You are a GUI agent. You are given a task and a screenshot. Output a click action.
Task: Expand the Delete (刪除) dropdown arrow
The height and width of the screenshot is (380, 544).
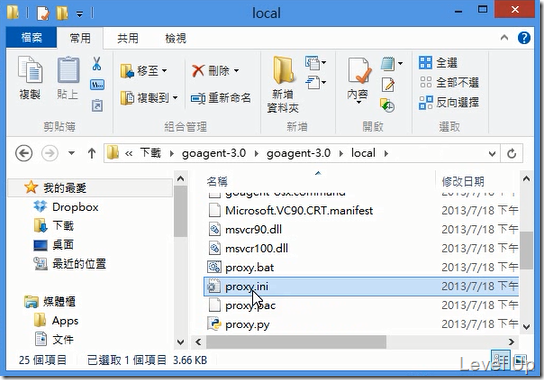coord(236,71)
